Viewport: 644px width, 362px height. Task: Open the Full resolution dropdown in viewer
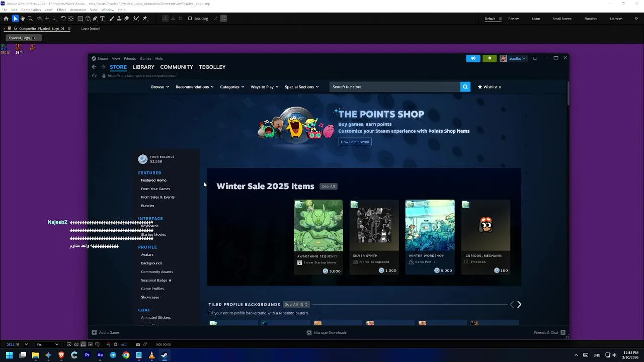coord(48,344)
